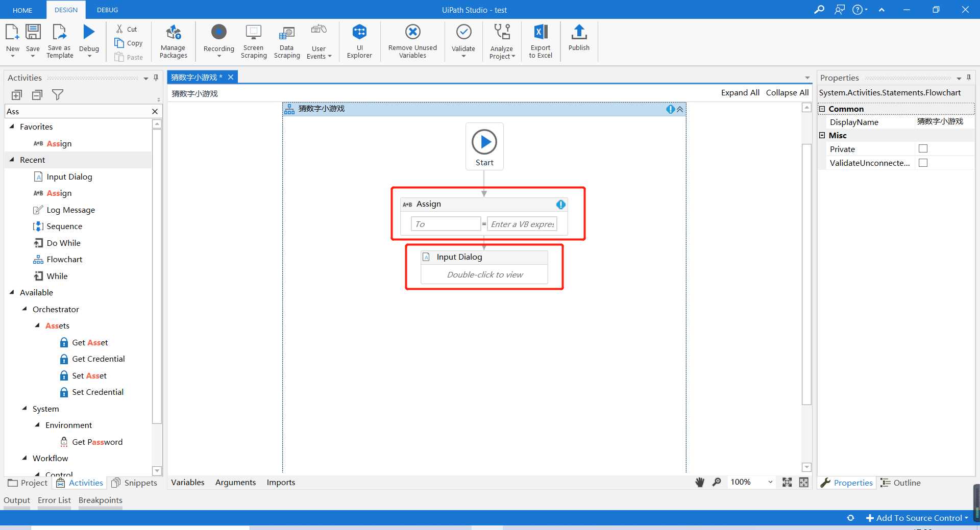This screenshot has width=980, height=530.
Task: Click Save as Template icon
Action: [x=60, y=33]
